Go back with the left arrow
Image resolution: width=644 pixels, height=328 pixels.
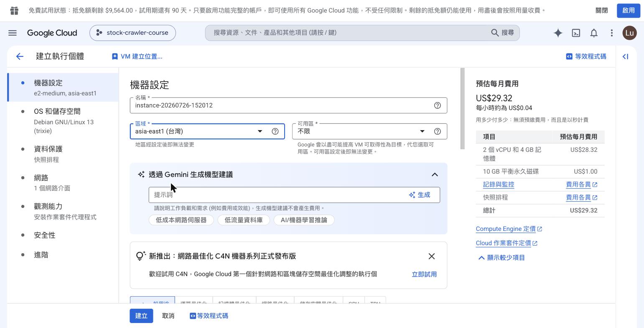(20, 56)
